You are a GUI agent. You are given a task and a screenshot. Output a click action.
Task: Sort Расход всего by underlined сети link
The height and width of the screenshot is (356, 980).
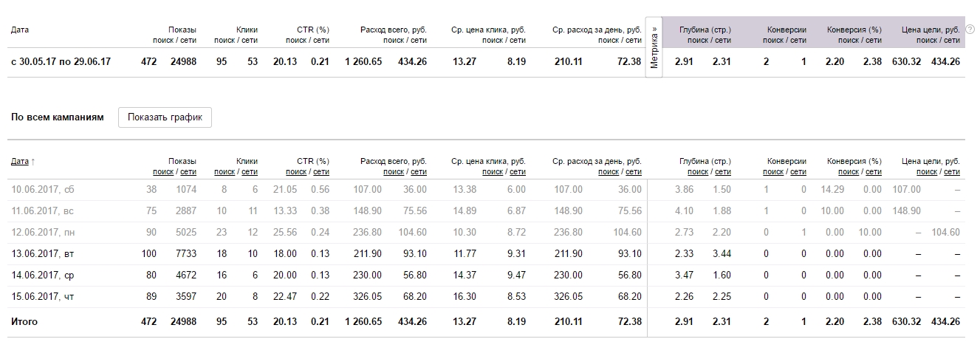coord(419,172)
